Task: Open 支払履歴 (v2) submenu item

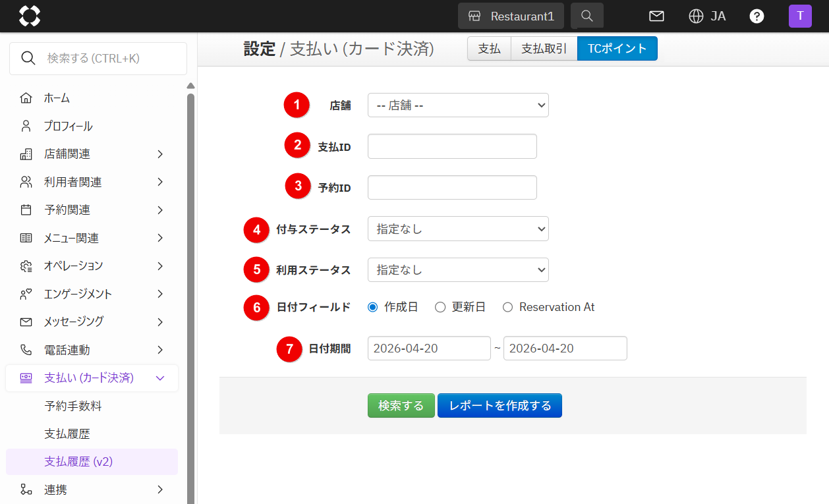Action: [x=92, y=462]
